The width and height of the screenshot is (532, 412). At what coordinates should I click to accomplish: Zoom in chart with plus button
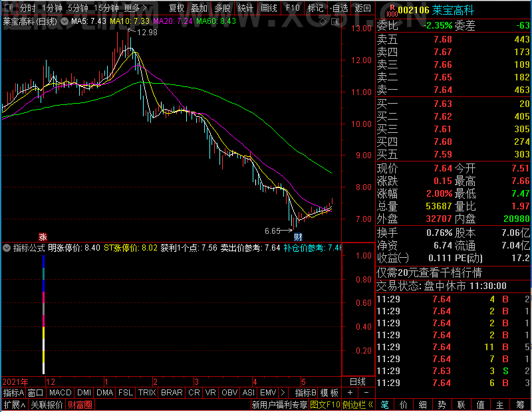[350, 393]
